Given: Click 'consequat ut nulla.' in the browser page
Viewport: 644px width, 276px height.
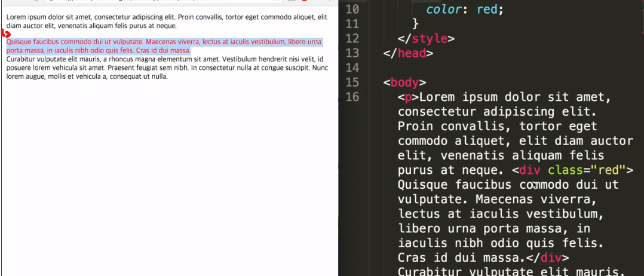Looking at the screenshot, I should pyautogui.click(x=139, y=76).
